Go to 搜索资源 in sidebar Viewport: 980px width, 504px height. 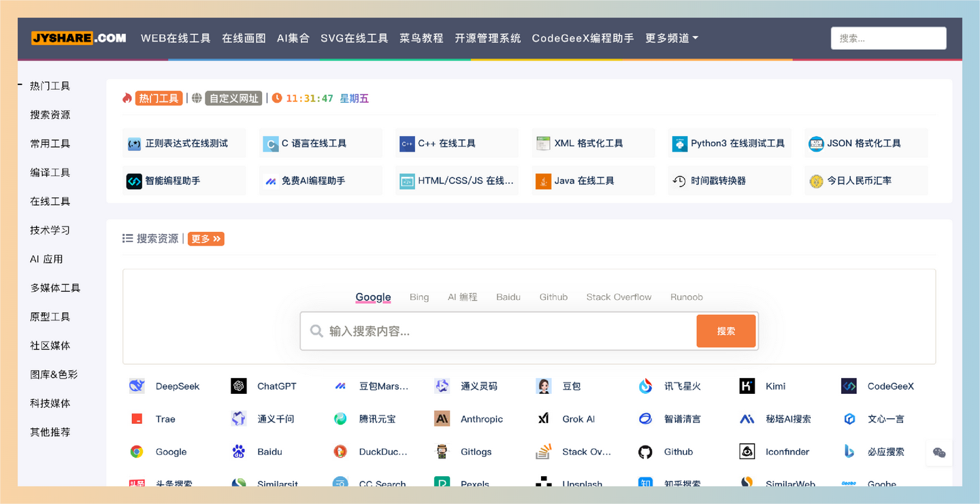tap(50, 115)
